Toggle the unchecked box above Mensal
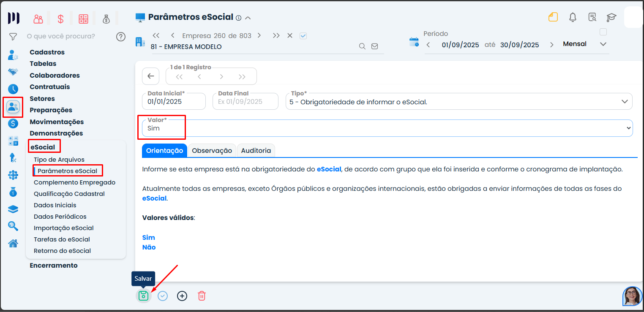644x312 pixels. (603, 32)
